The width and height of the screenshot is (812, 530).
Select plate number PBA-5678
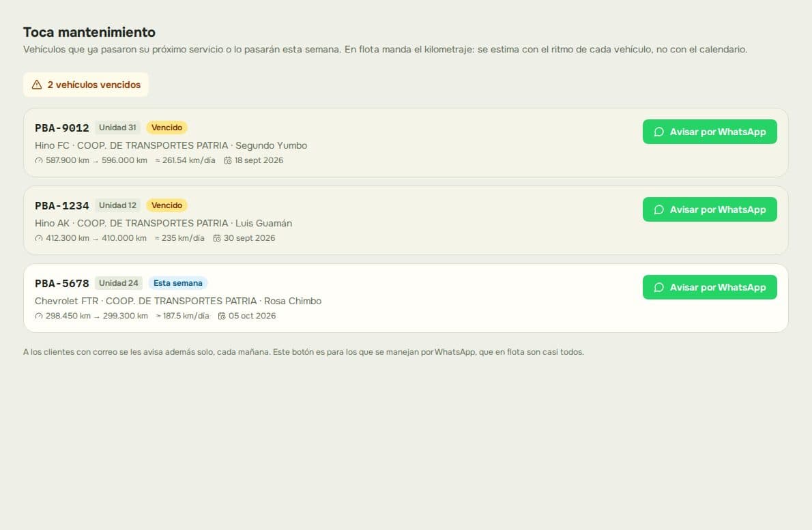click(x=61, y=283)
